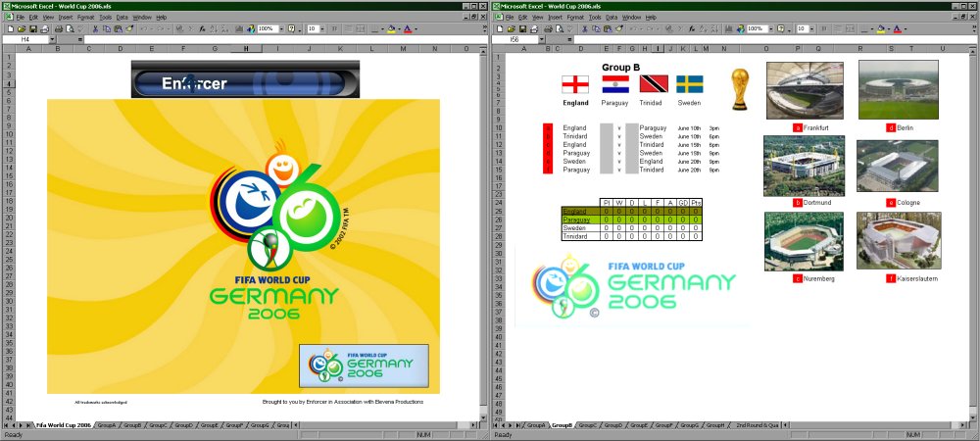Click the Berlin stadium thumbnail

[x=898, y=90]
